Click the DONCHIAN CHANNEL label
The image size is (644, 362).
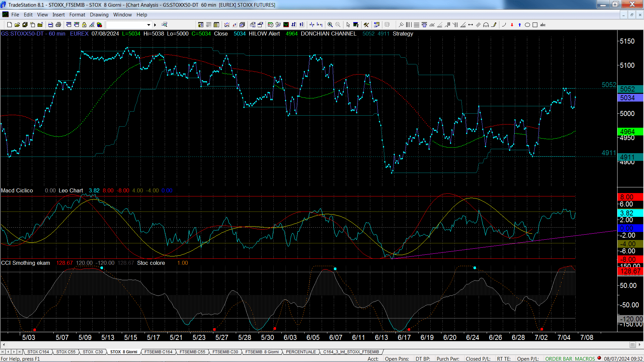pyautogui.click(x=329, y=34)
